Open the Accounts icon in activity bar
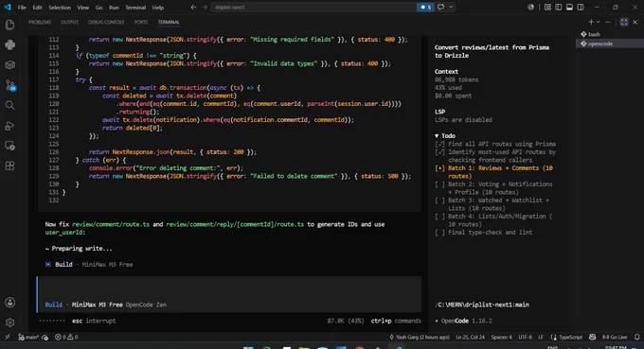 click(9, 303)
